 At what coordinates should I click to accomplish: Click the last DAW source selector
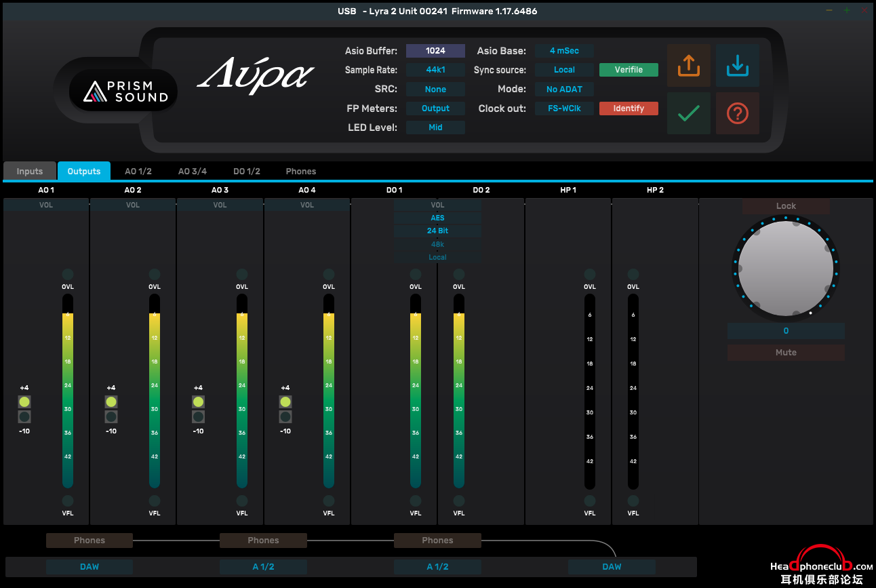(612, 567)
